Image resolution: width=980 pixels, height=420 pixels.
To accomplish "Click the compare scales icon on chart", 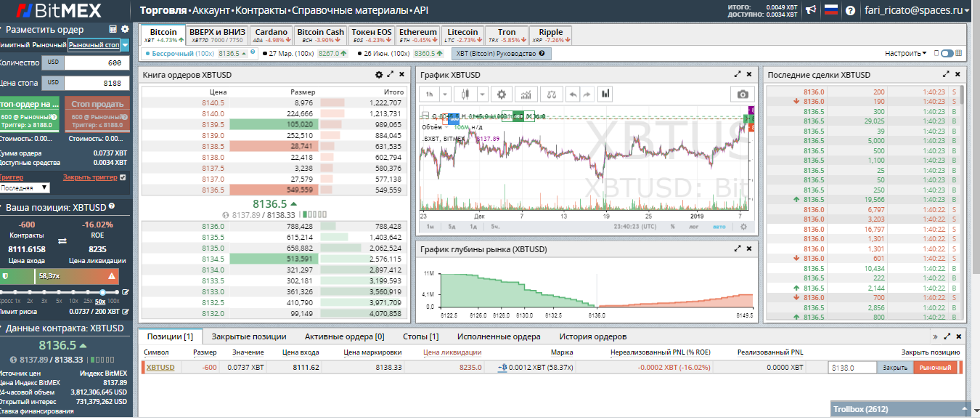I will [x=551, y=94].
